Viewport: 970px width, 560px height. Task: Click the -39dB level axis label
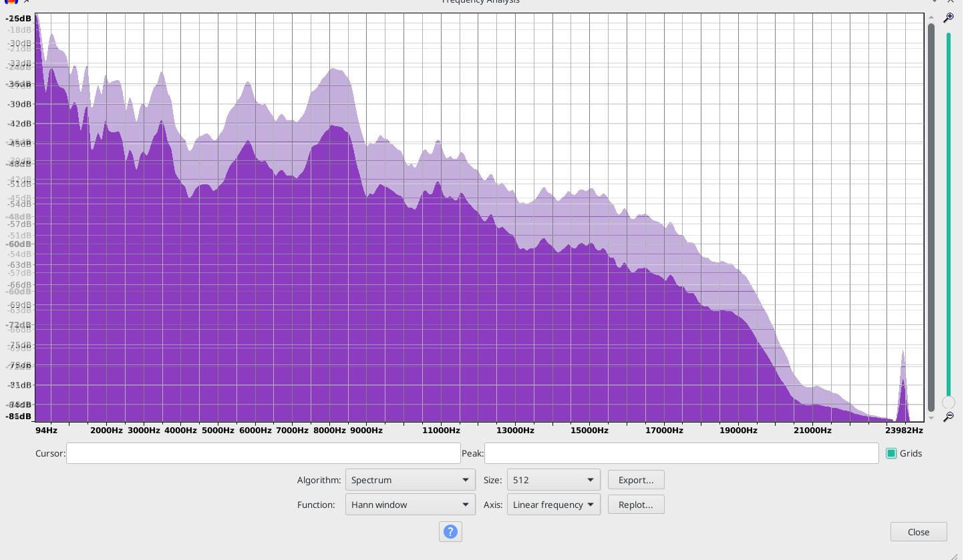click(19, 104)
